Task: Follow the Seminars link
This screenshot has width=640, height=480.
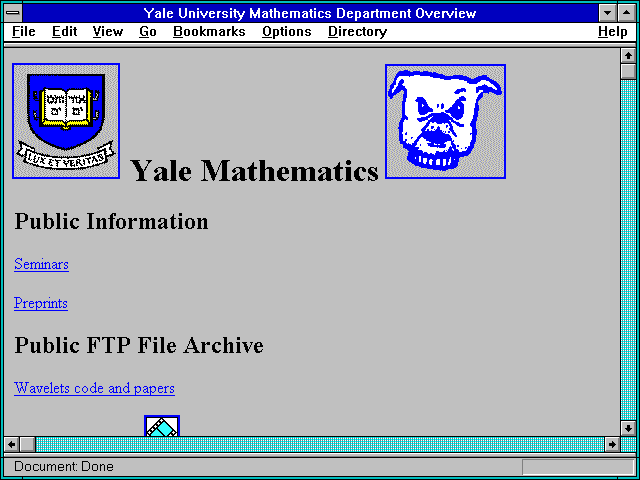Action: pos(41,264)
